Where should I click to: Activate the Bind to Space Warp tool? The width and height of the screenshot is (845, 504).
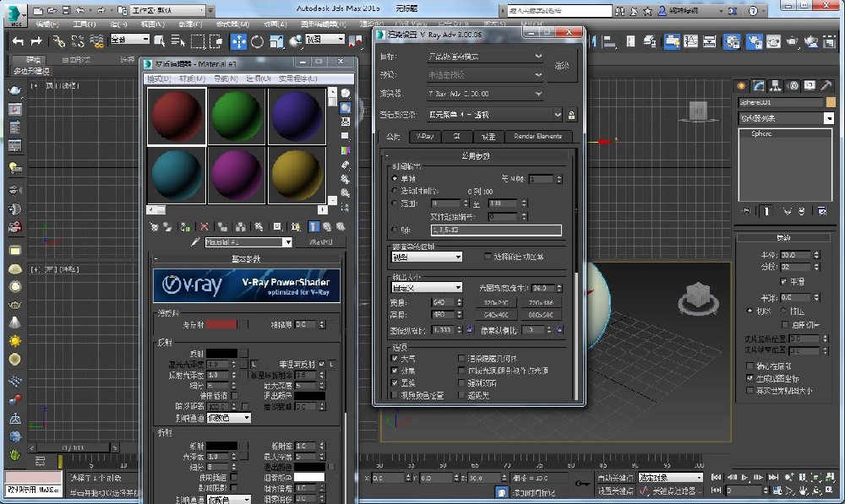point(96,41)
